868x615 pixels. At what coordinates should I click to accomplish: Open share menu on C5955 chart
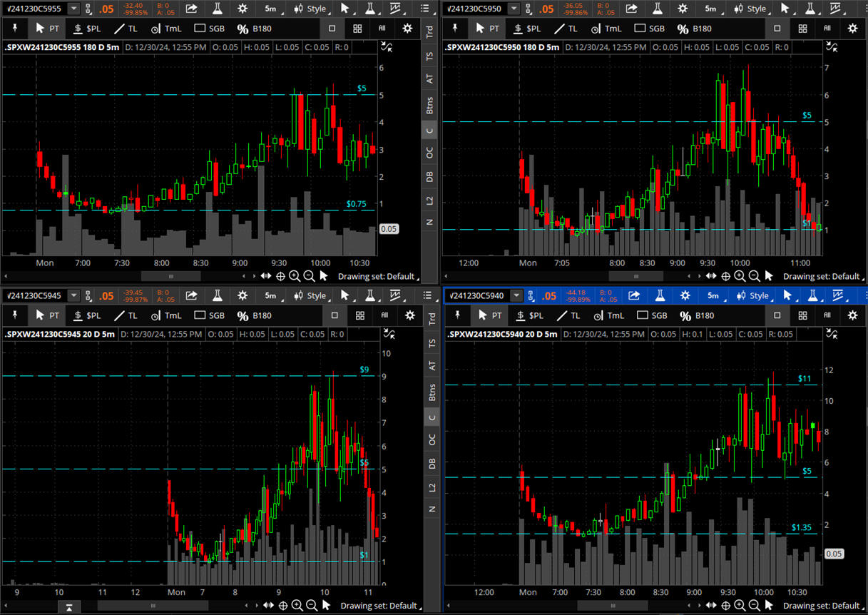tap(192, 9)
